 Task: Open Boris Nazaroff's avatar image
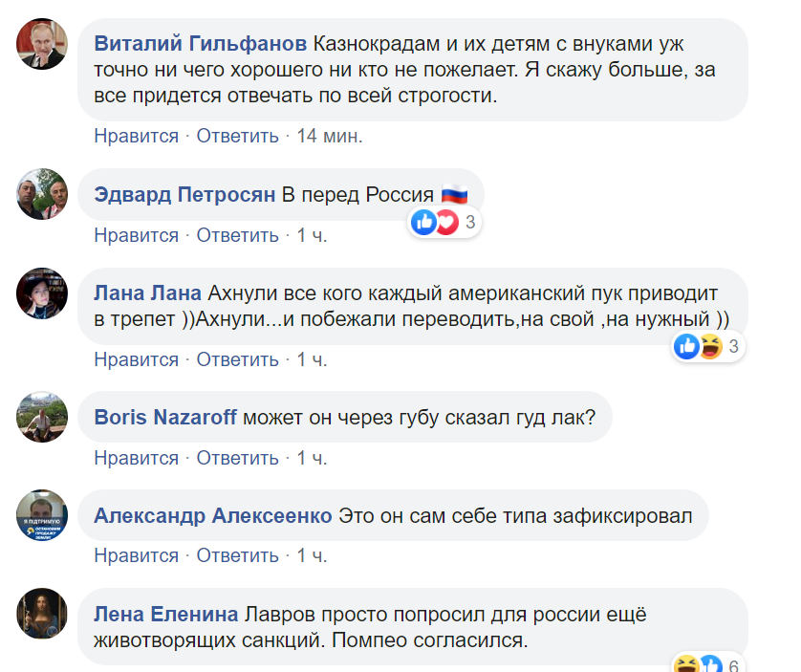tap(41, 419)
